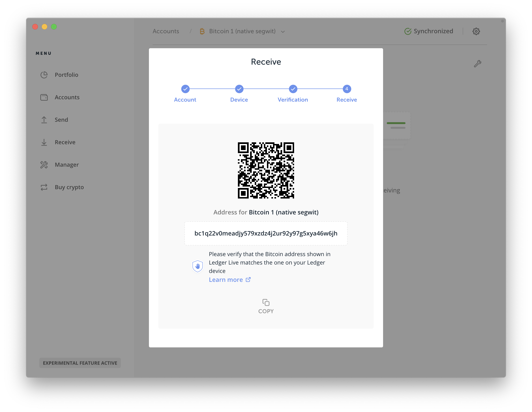
Task: Click the EXPERIMENTAL FEATURE ACTIVE badge
Action: pyautogui.click(x=80, y=363)
